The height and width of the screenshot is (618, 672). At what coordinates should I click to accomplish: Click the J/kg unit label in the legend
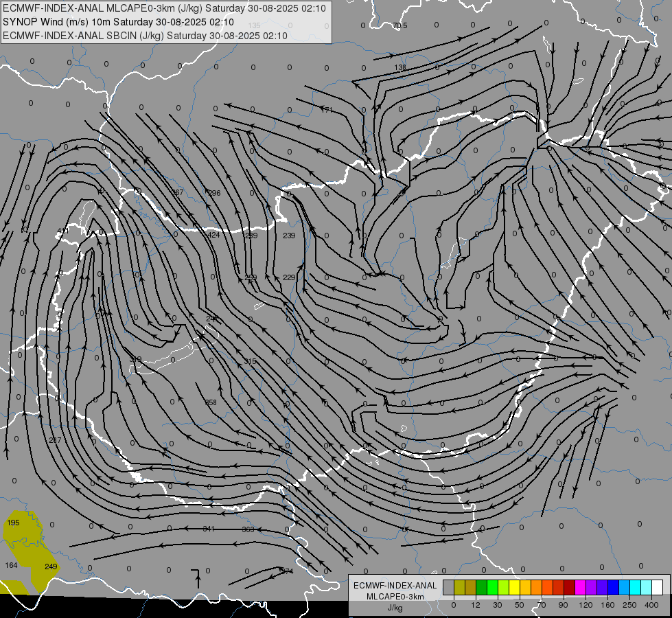pos(395,608)
